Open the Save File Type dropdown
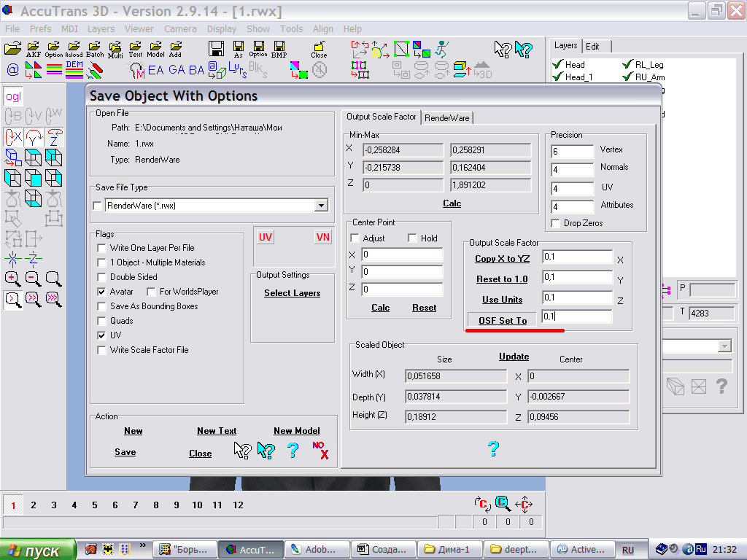 pos(322,206)
